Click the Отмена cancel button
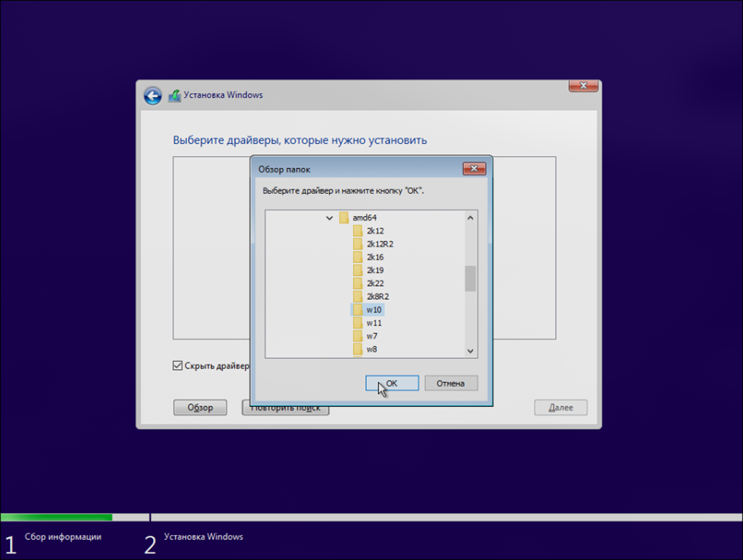The width and height of the screenshot is (743, 560). pos(451,383)
